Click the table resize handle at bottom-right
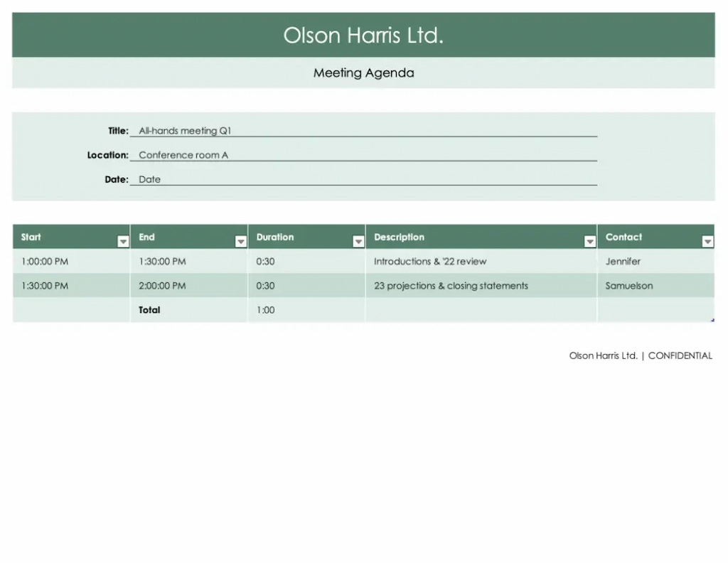728x563 pixels. click(712, 321)
